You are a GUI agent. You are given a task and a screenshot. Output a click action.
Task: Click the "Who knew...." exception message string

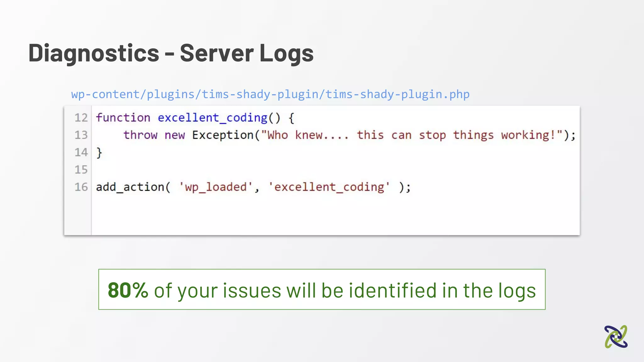[x=412, y=135]
